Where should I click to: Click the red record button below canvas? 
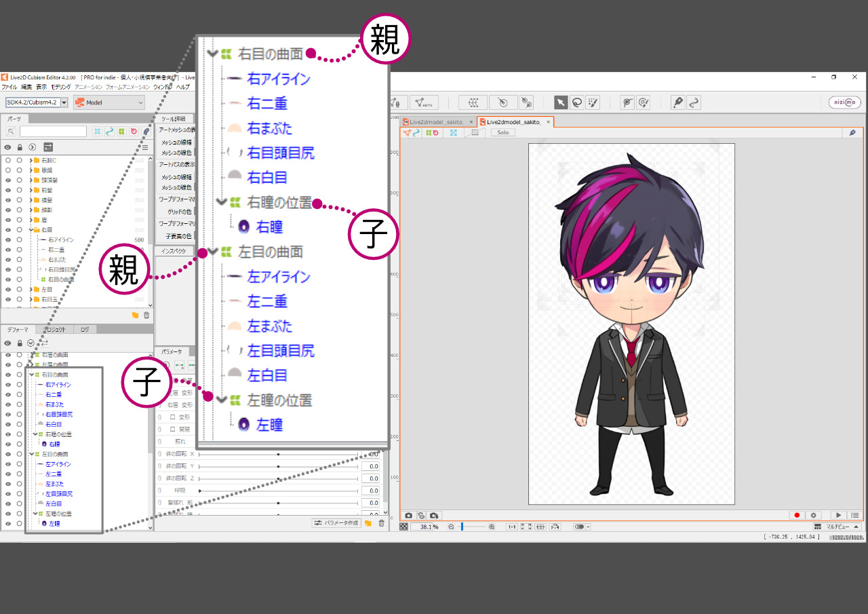pyautogui.click(x=797, y=516)
